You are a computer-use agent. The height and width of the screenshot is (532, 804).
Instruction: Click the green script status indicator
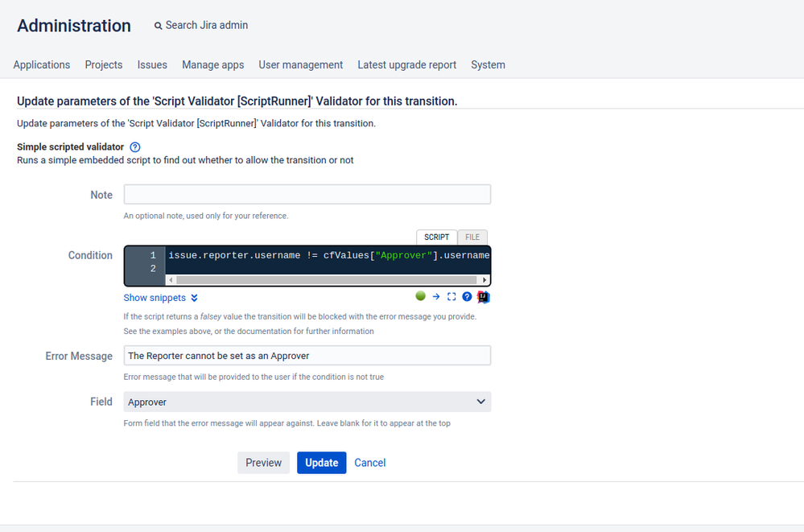(x=420, y=296)
